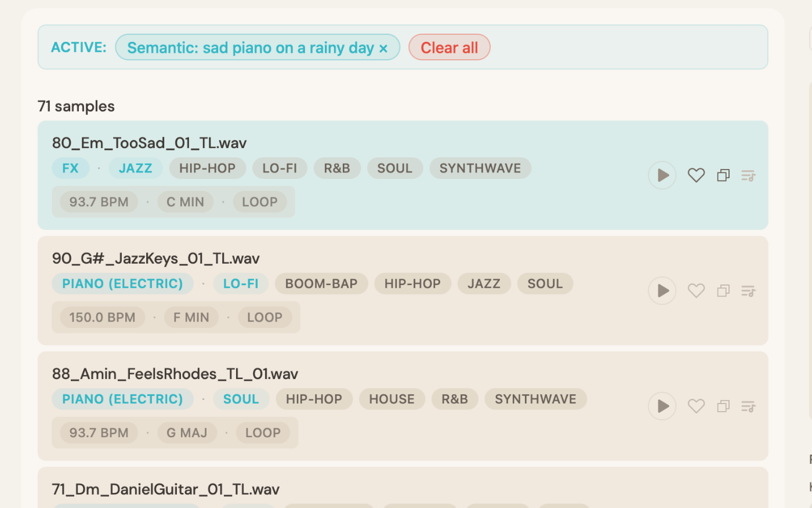This screenshot has height=508, width=812.
Task: Copy the 88_Amin_FeelsRhodes sample
Action: click(723, 406)
